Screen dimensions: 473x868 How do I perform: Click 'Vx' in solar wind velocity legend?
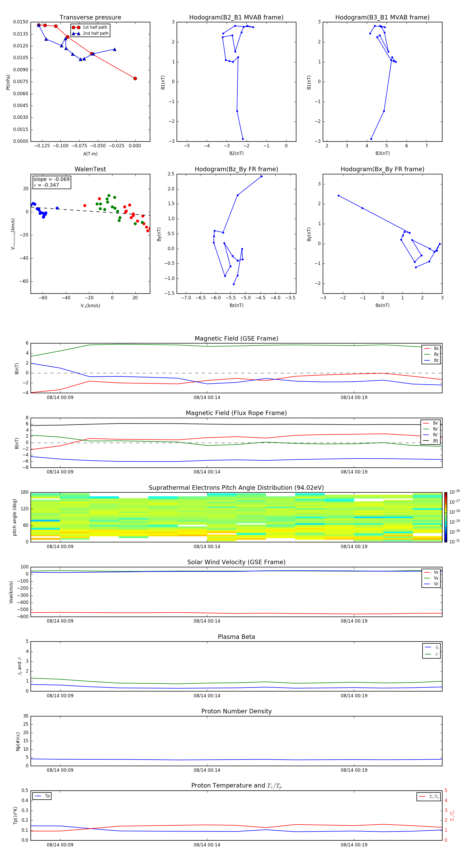coord(431,572)
